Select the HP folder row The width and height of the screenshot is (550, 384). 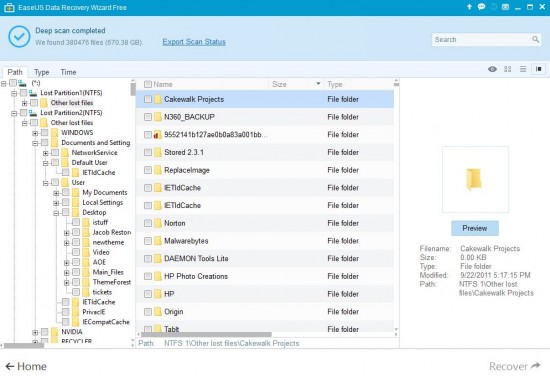pos(265,294)
